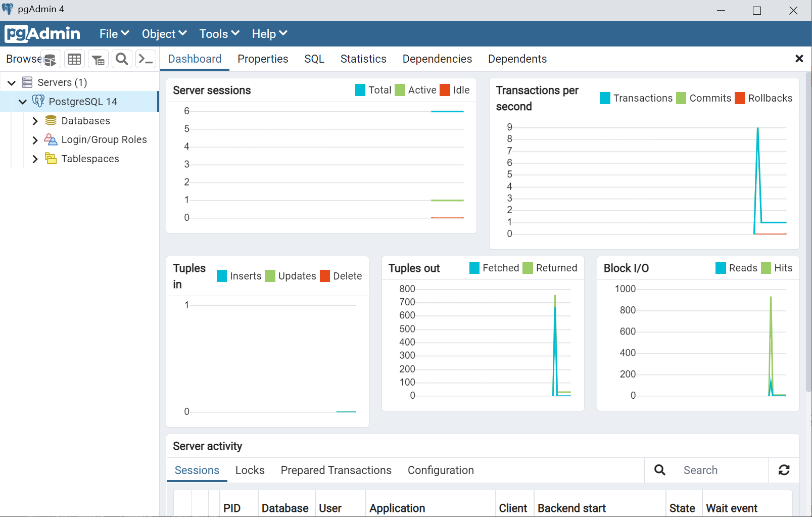
Task: Click the Idle legend swatch in Server sessions
Action: 445,90
